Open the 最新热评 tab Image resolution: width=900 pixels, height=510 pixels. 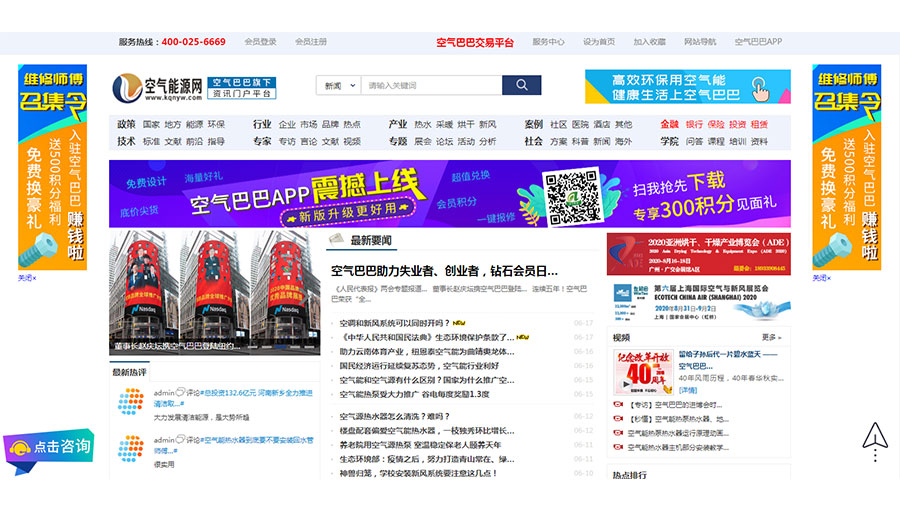129,372
